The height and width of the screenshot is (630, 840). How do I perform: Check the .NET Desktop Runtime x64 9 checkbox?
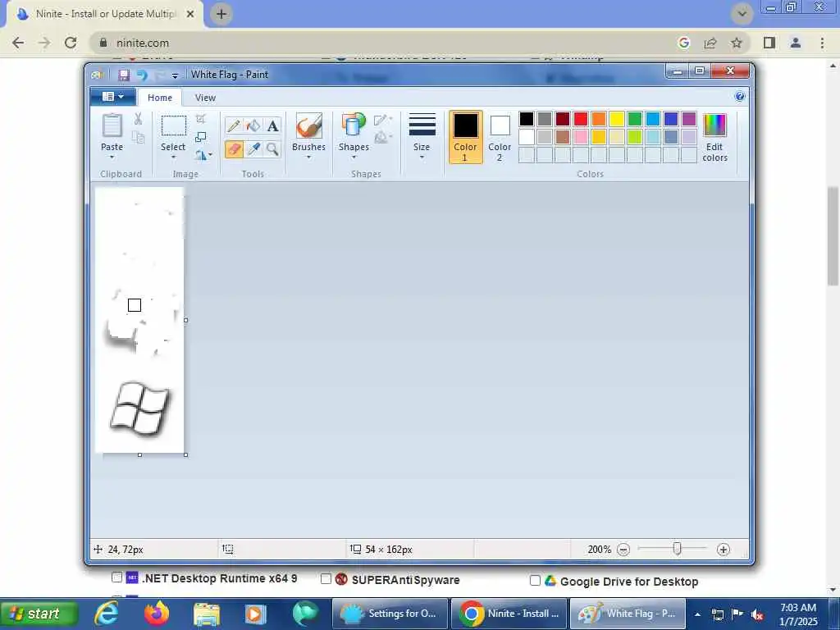tap(116, 577)
